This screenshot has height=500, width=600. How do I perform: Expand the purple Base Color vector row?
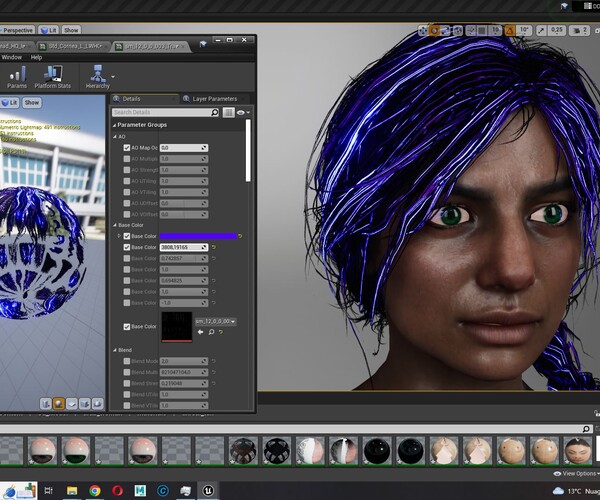click(x=119, y=236)
